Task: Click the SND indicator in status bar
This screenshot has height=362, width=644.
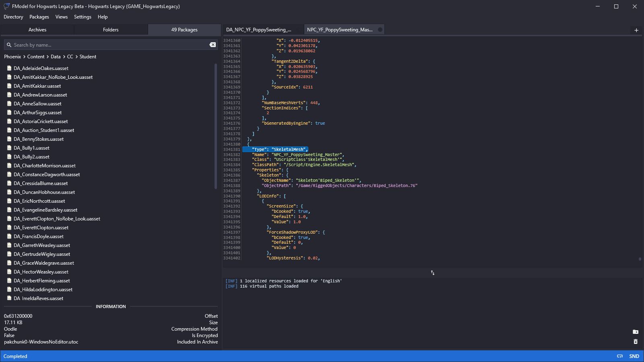Action: click(634, 356)
